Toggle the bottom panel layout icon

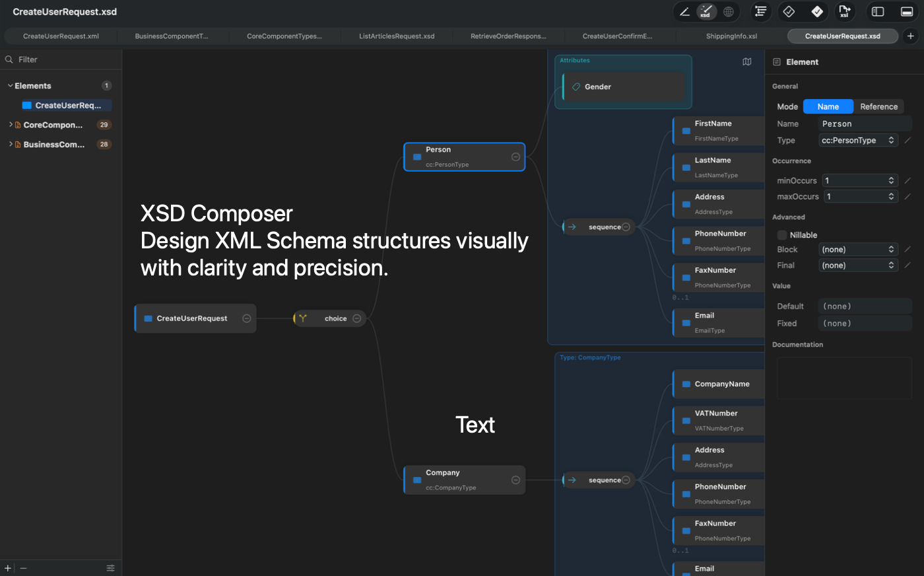(x=907, y=11)
